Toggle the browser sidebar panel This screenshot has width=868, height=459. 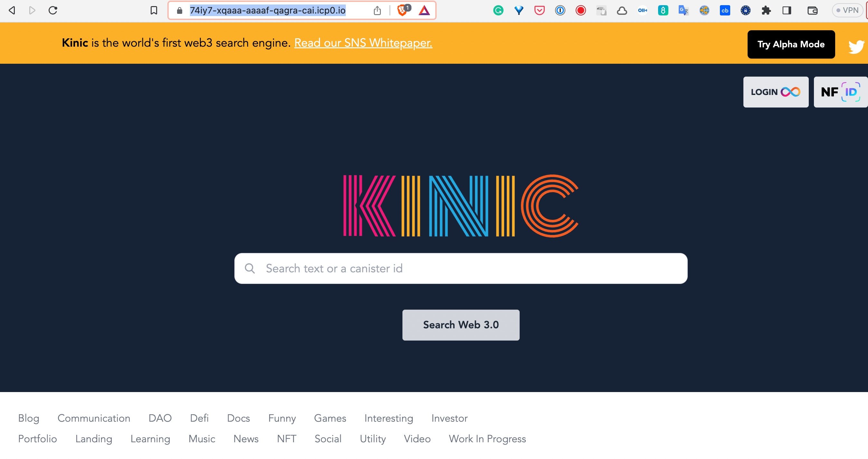point(787,11)
